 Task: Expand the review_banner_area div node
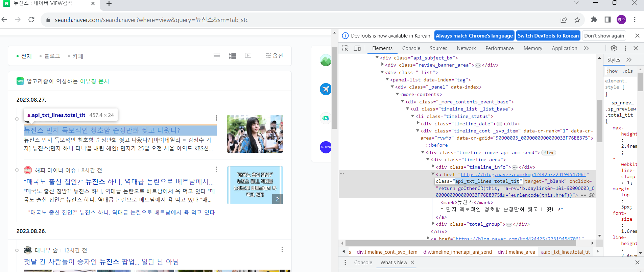click(x=382, y=65)
